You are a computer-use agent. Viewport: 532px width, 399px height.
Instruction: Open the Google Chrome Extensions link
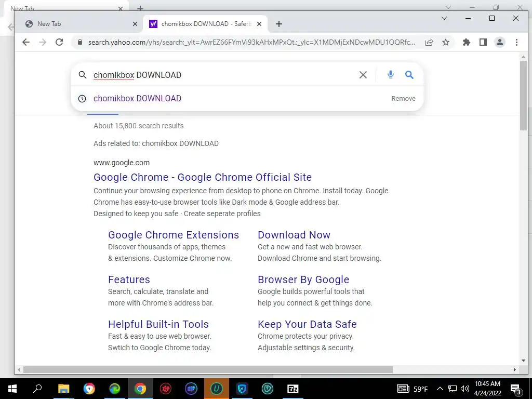click(x=174, y=235)
